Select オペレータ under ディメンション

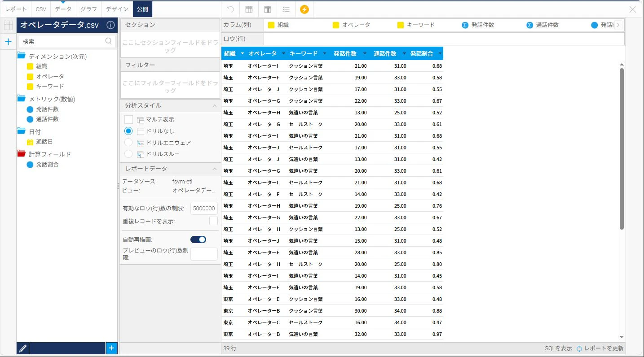pyautogui.click(x=50, y=76)
